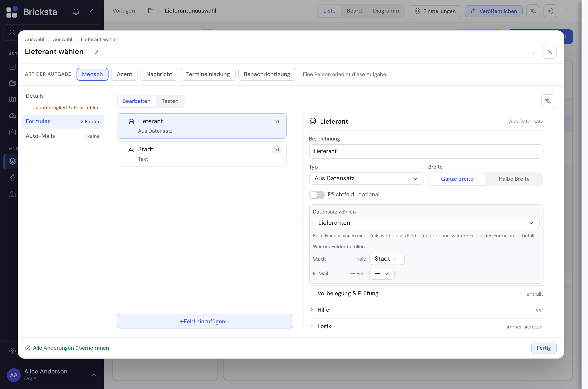
Task: Click Zuständigkeit & Frist fehlen warning
Action: [x=67, y=108]
